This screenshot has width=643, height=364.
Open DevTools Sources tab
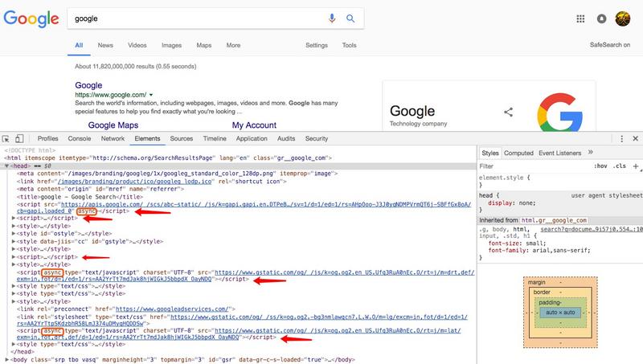point(182,138)
